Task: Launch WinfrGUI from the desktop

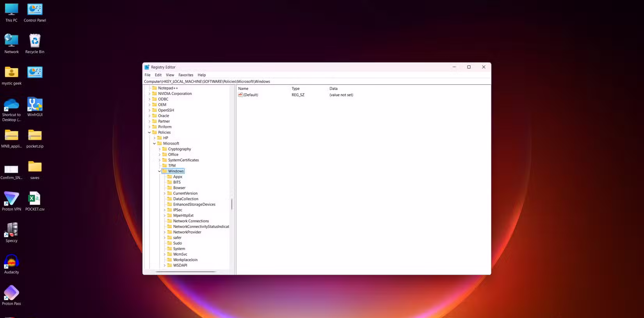Action: 35,107
